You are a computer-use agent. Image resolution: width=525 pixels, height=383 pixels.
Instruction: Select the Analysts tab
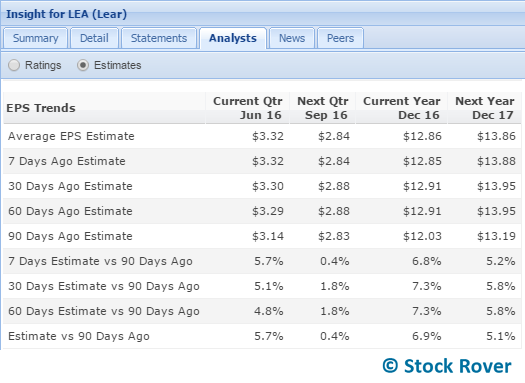tap(233, 38)
